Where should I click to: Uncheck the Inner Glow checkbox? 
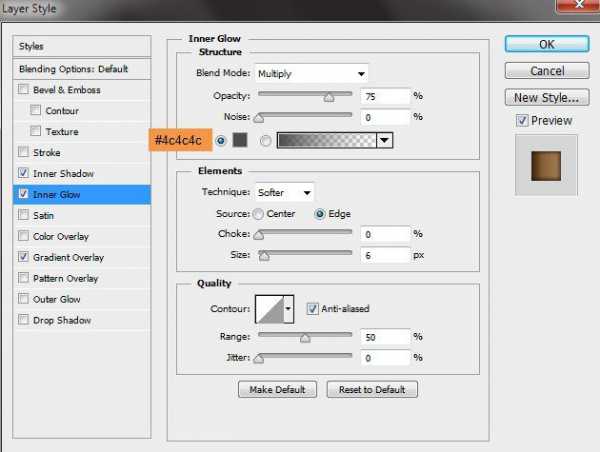pos(23,194)
